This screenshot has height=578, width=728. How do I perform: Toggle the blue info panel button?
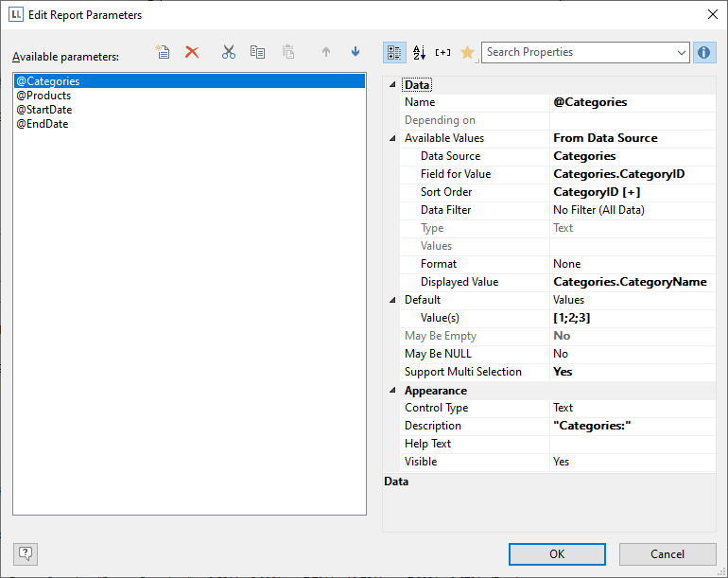703,53
